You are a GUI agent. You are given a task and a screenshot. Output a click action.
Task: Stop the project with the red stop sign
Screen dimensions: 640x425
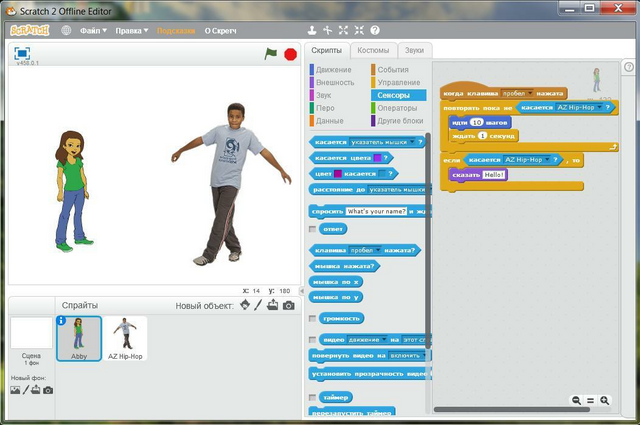point(291,54)
